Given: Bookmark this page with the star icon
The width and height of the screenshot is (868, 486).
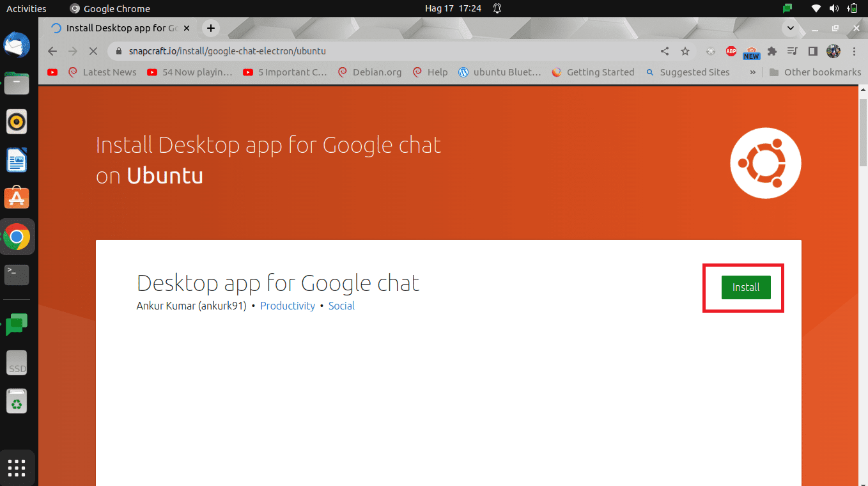Looking at the screenshot, I should (685, 51).
